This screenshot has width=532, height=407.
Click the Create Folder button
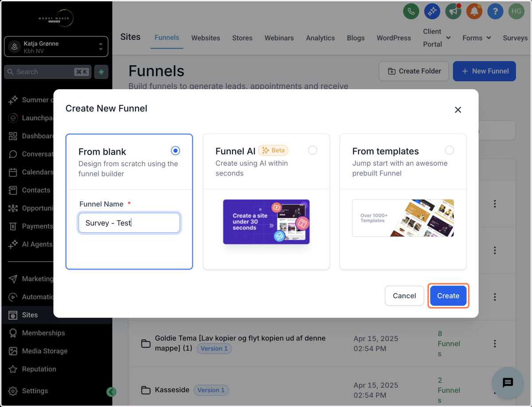(414, 71)
